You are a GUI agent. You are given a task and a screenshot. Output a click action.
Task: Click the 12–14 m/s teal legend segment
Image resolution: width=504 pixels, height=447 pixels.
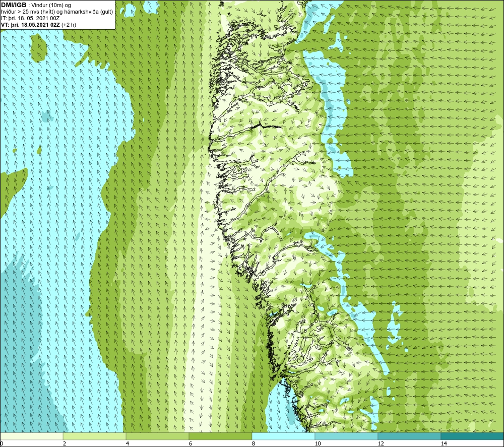pyautogui.click(x=409, y=436)
